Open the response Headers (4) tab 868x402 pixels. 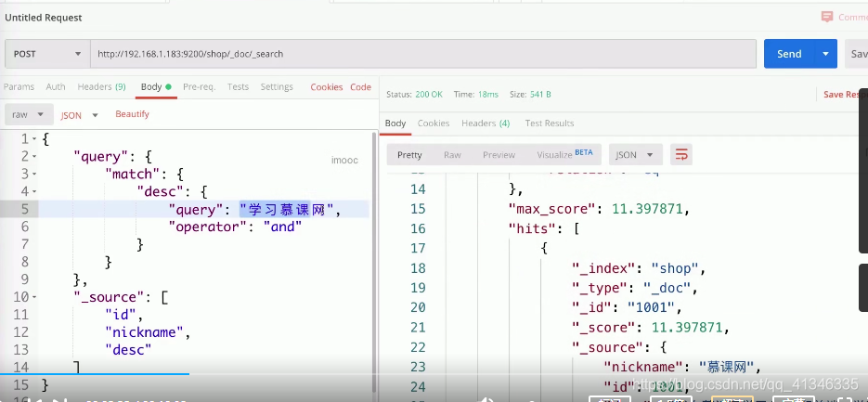(486, 123)
